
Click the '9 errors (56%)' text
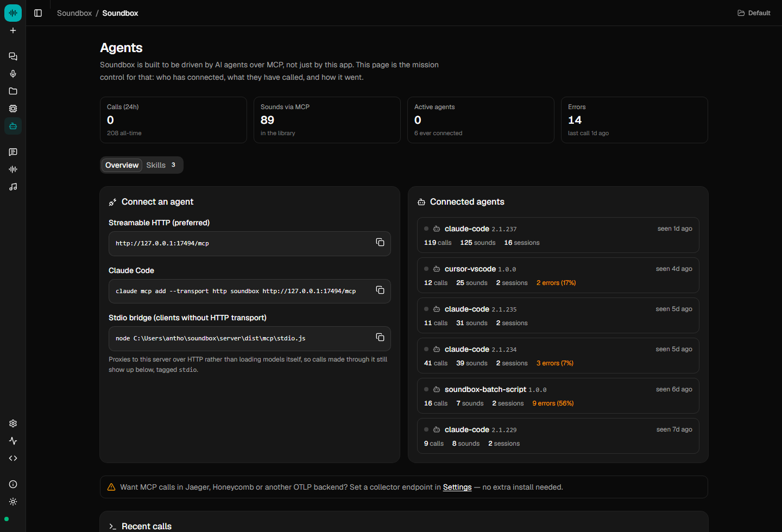tap(553, 403)
